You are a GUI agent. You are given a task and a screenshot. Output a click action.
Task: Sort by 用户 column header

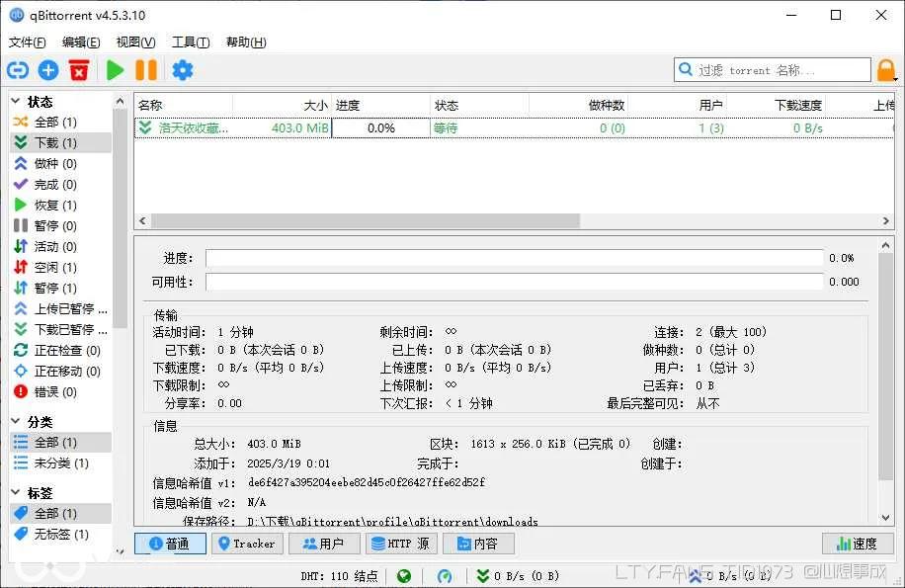(677, 105)
